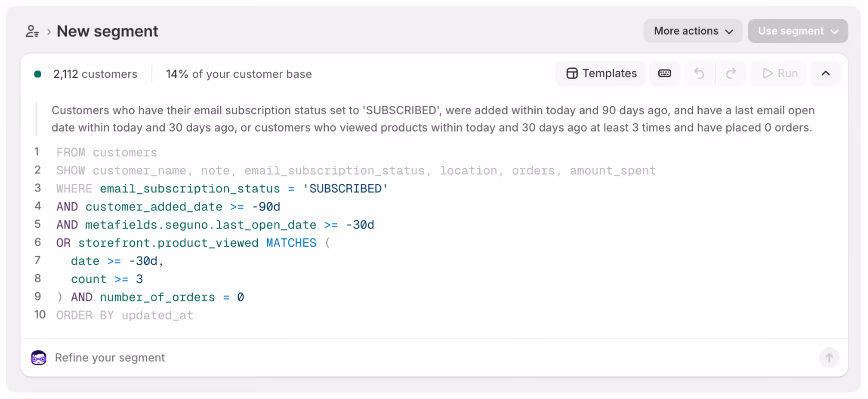Place cursor on 'SUBSCRIBED' value in line 3
The image size is (868, 399).
click(x=345, y=188)
